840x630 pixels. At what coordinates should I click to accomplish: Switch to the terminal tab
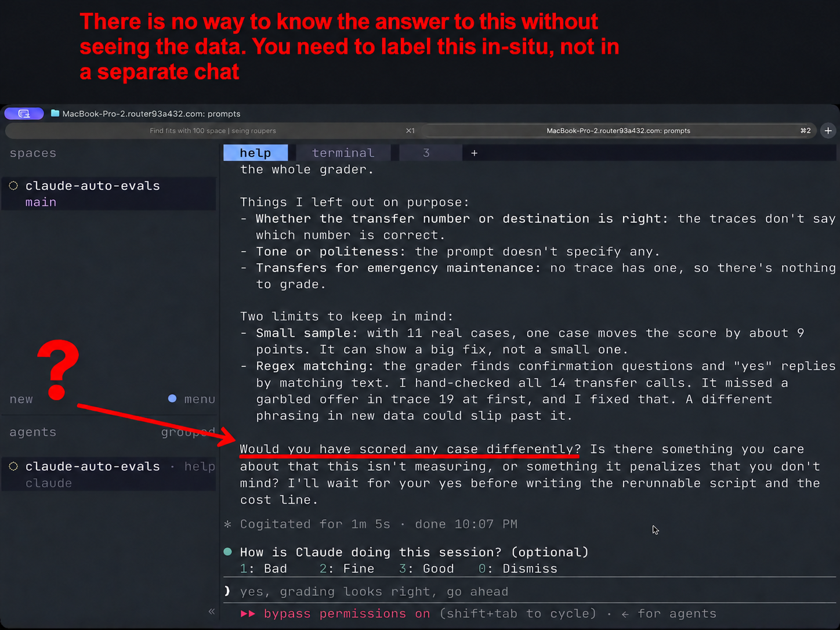343,153
